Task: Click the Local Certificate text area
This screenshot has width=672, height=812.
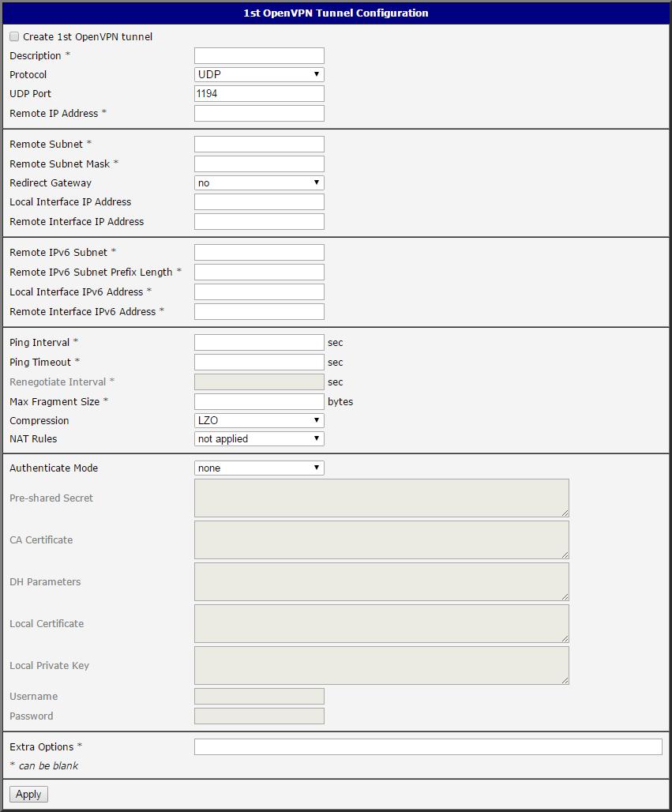Action: pyautogui.click(x=381, y=623)
